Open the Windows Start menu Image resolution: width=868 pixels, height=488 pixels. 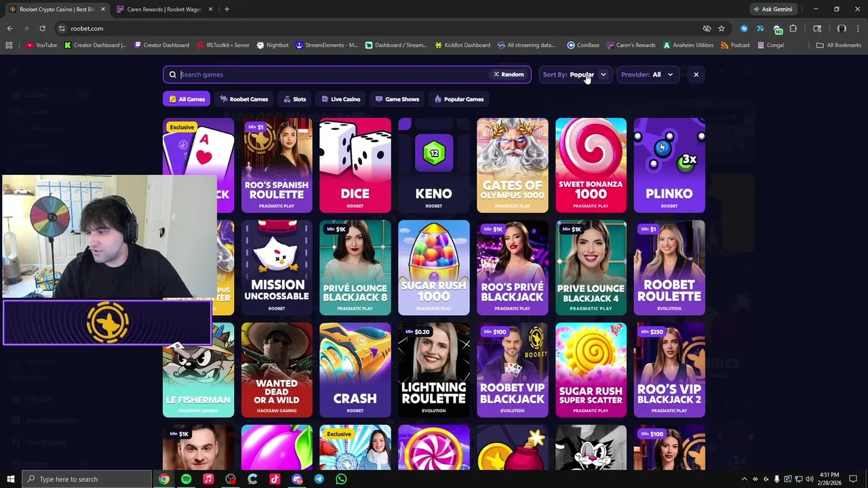[10, 479]
